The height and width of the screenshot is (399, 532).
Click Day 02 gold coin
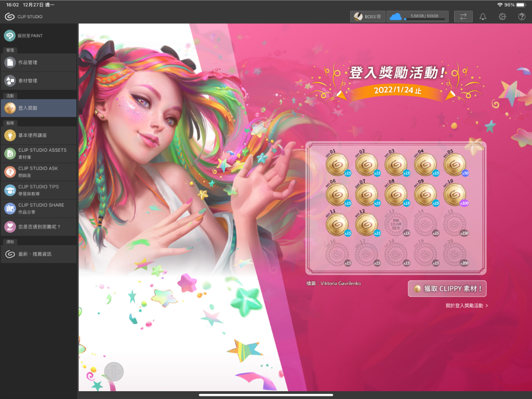pyautogui.click(x=366, y=165)
